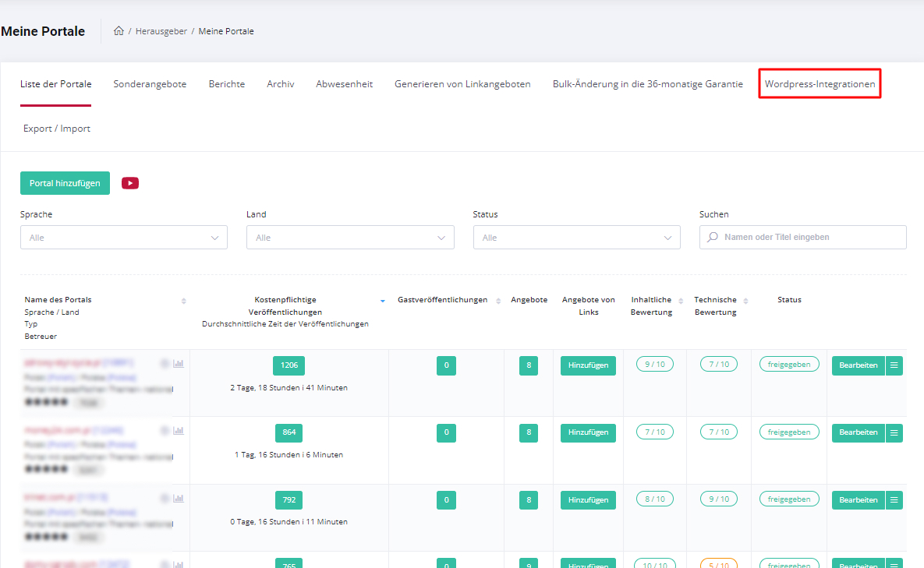Click the 864 publications count badge
This screenshot has height=568, width=924.
(x=289, y=432)
